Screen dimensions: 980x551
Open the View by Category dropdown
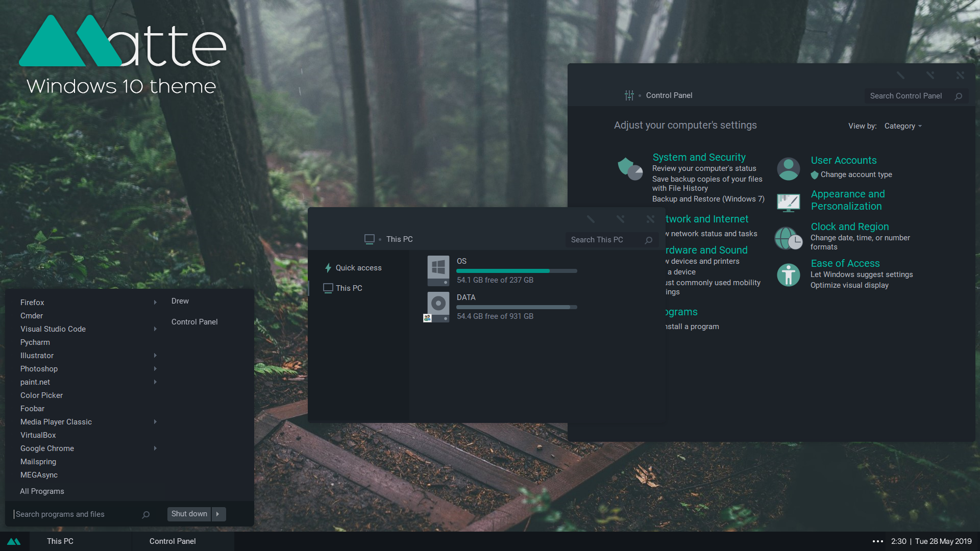(903, 126)
